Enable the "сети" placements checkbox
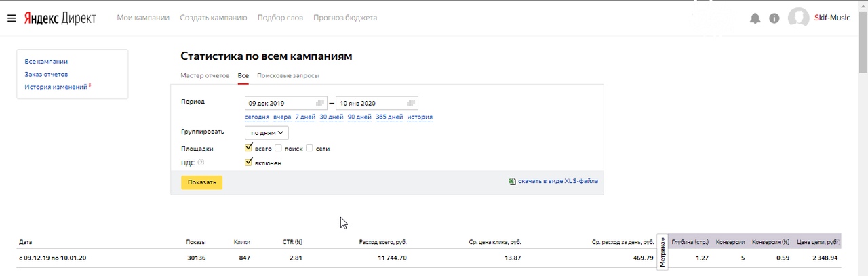Screen dimensions: 868x276 pyautogui.click(x=309, y=148)
